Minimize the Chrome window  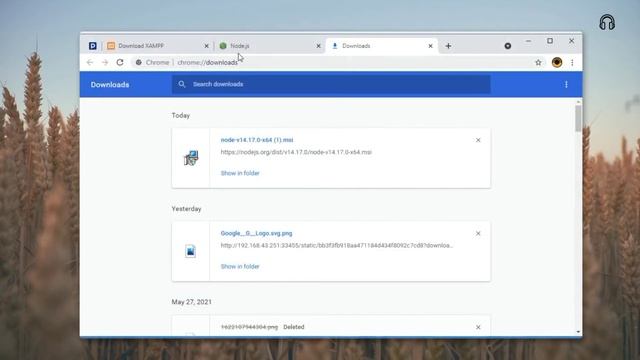(x=528, y=41)
